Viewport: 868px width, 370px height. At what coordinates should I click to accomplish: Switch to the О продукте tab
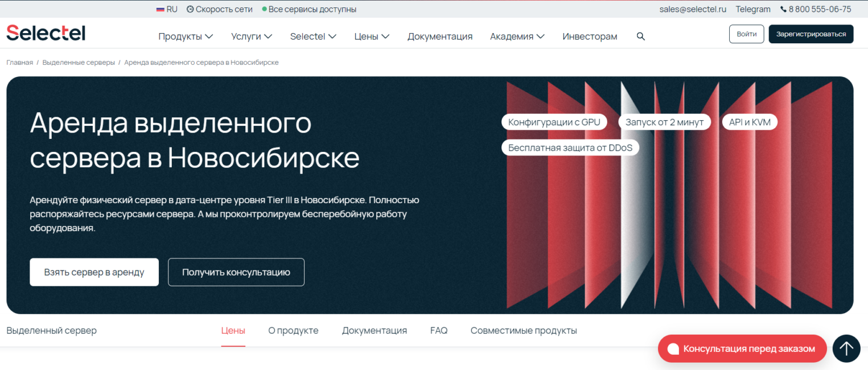(293, 331)
